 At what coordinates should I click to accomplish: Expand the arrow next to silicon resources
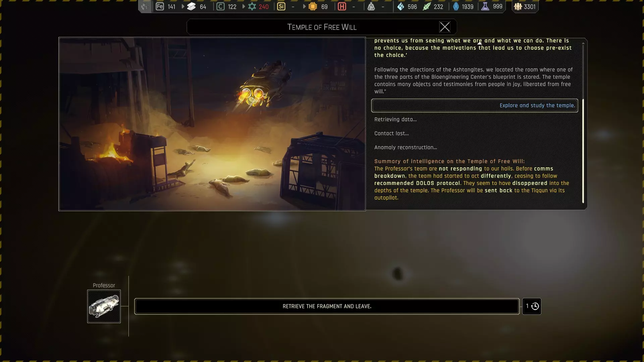click(x=304, y=6)
